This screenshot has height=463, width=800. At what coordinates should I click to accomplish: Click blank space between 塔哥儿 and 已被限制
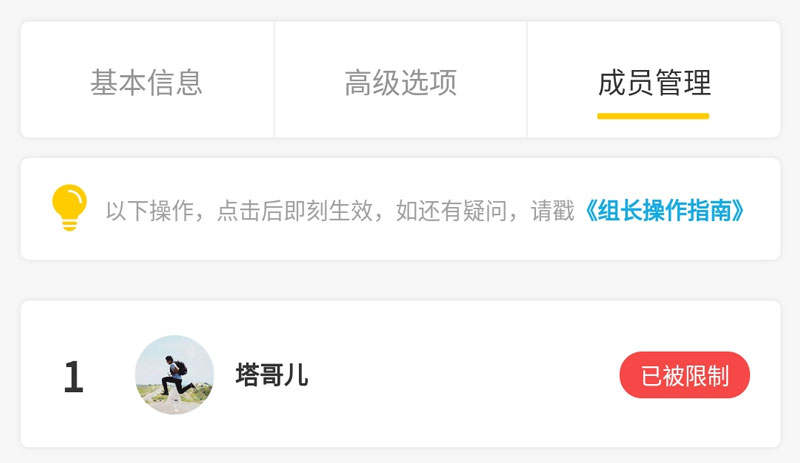pos(463,375)
